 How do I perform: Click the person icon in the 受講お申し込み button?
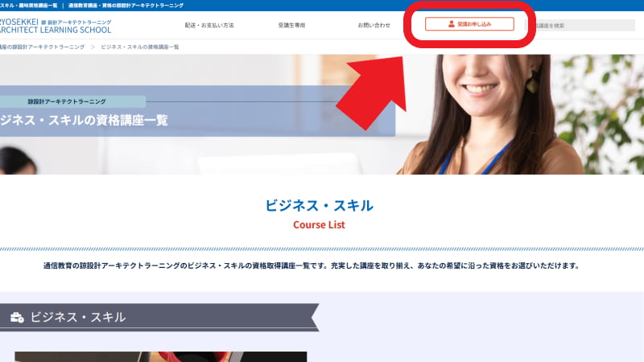[x=452, y=24]
